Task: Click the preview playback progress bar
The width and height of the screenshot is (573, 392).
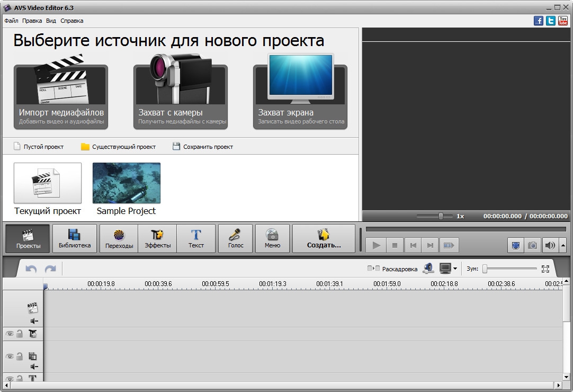Action: 466,229
